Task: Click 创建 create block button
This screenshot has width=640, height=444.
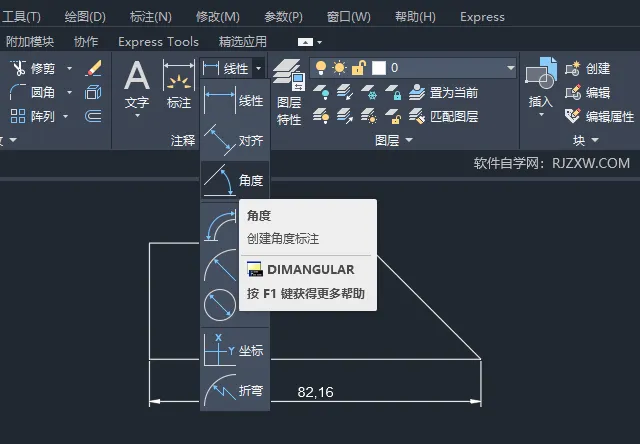Action: point(588,68)
